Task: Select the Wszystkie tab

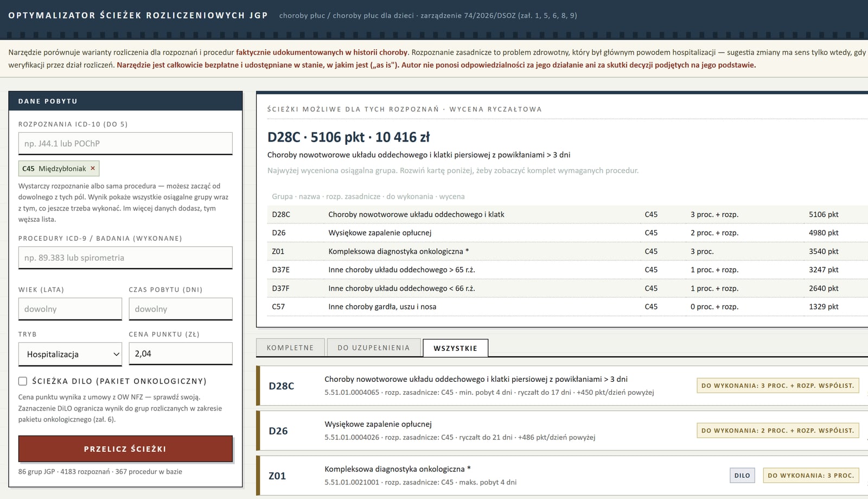Action: [455, 348]
